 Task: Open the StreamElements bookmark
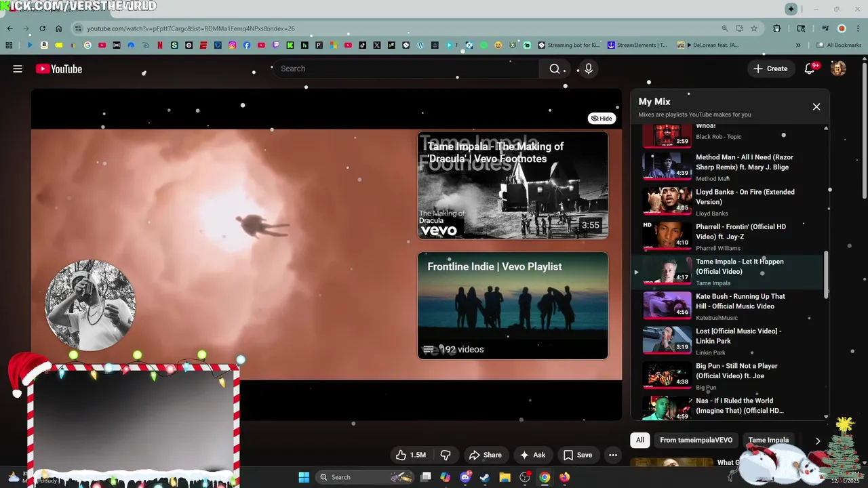tap(637, 45)
